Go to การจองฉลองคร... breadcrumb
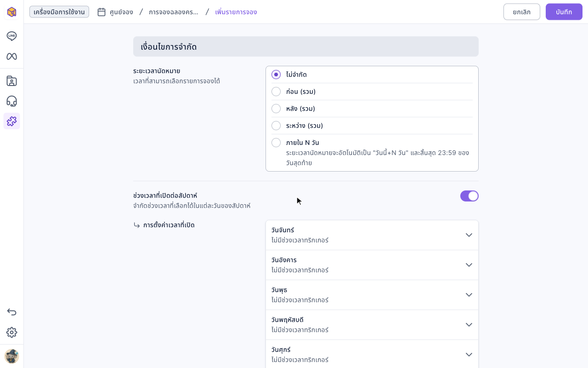Image resolution: width=588 pixels, height=368 pixels. (x=174, y=12)
